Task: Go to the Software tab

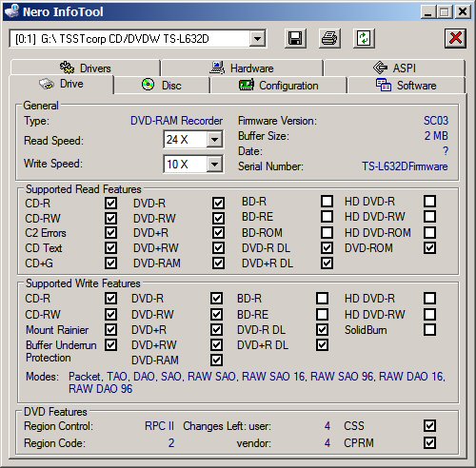Action: (407, 85)
